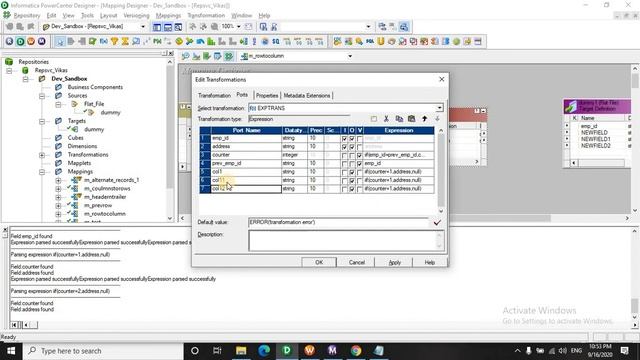The height and width of the screenshot is (360, 640).
Task: Click the Repositories root node icon
Action: (x=9, y=62)
